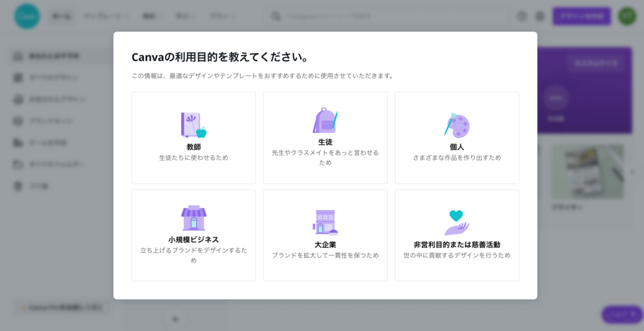Open the green profile avatar menu
The width and height of the screenshot is (644, 331).
pos(627,16)
